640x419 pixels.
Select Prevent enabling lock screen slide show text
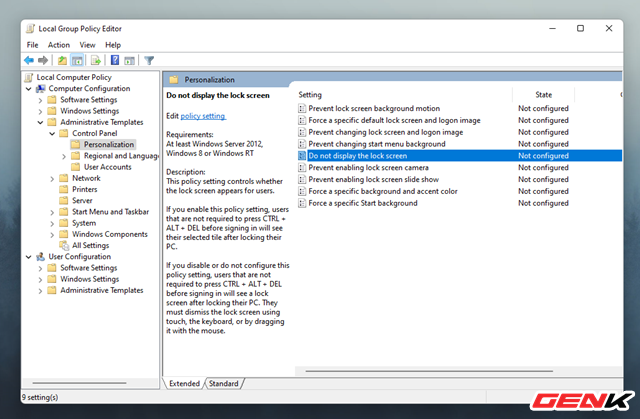tap(373, 180)
